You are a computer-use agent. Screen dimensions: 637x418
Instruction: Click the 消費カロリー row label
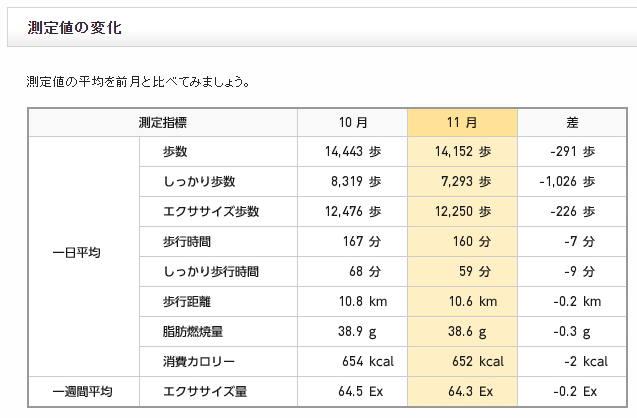click(x=199, y=362)
